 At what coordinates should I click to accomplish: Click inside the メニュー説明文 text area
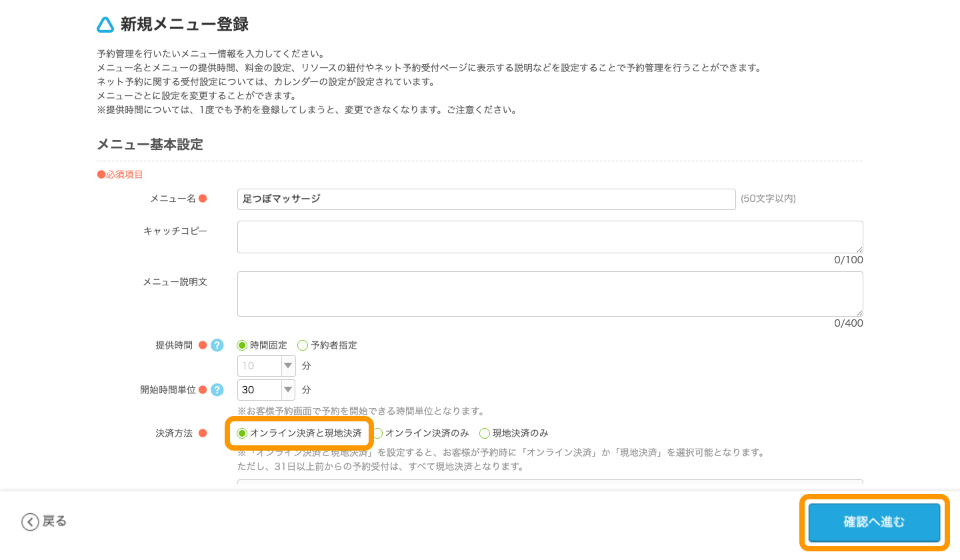click(550, 293)
